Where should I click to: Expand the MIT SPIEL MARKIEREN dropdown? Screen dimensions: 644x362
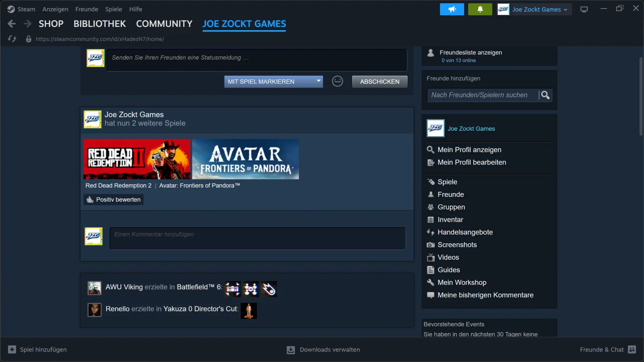pos(274,82)
